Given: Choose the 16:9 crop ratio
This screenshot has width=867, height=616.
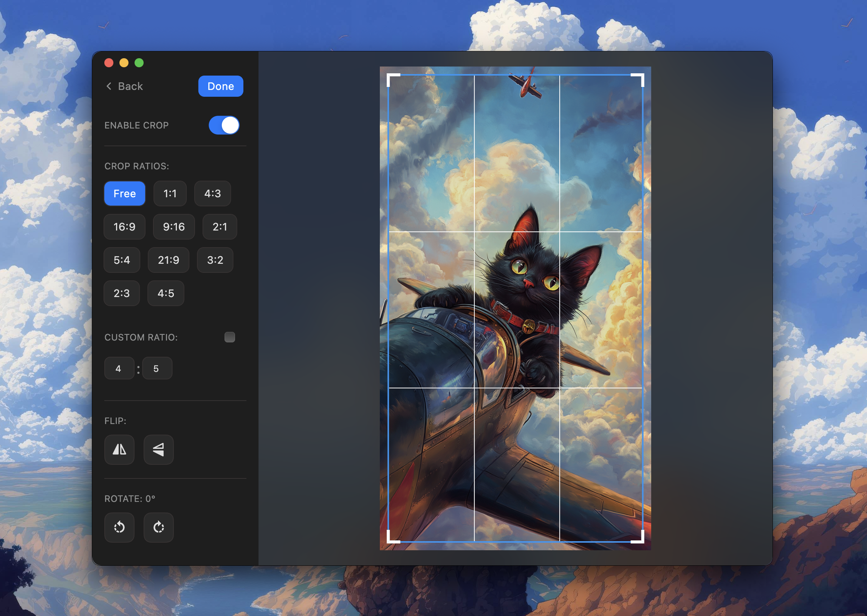Looking at the screenshot, I should 124,227.
